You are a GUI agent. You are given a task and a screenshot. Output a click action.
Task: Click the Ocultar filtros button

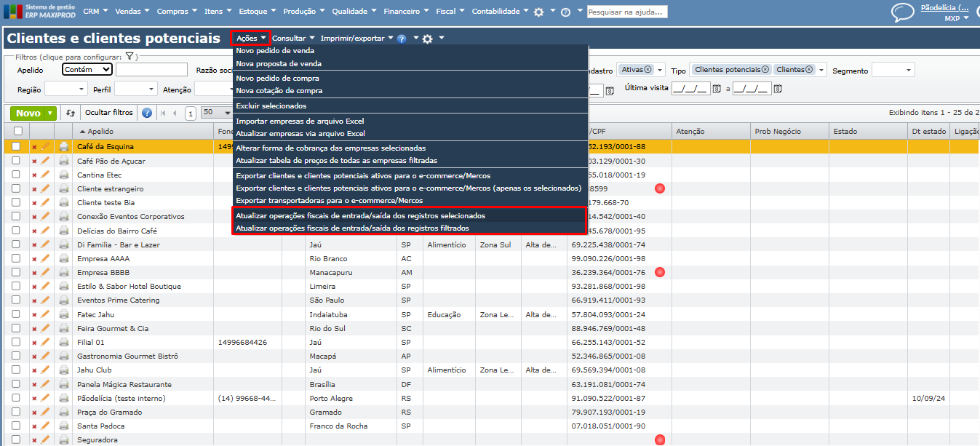click(x=108, y=113)
